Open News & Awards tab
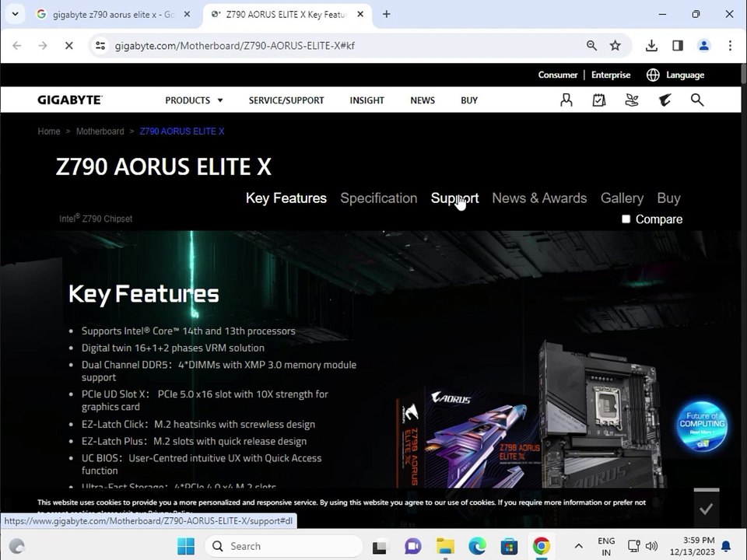 click(x=539, y=198)
